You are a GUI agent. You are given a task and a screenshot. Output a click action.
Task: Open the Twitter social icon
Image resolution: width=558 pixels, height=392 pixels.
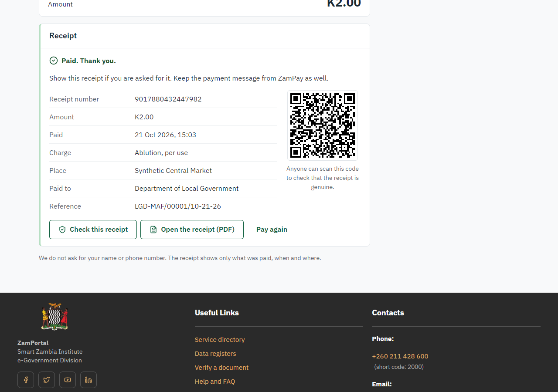coord(47,380)
